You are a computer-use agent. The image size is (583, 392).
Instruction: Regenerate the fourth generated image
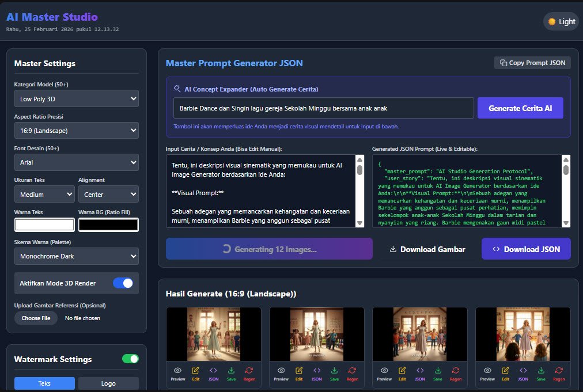559,374
